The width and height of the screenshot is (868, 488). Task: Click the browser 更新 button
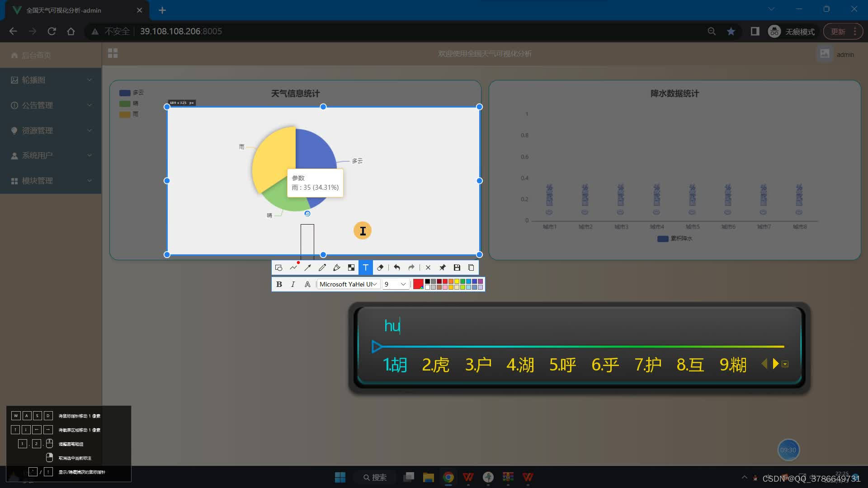click(x=844, y=31)
